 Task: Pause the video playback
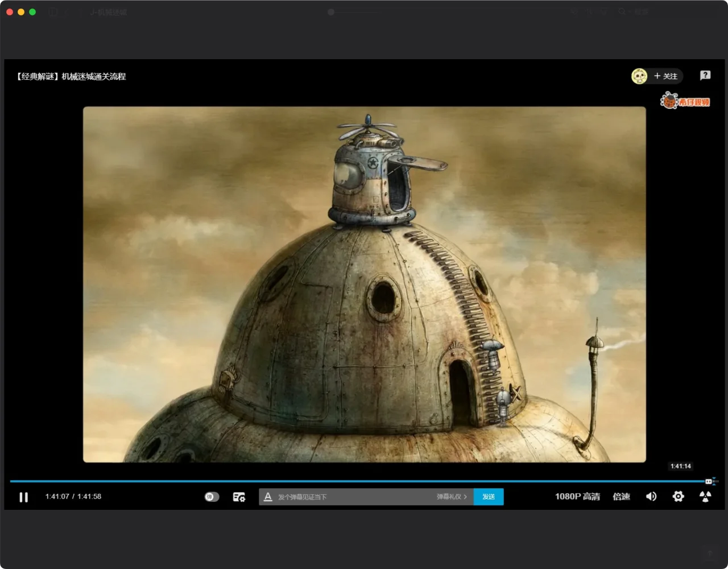(x=23, y=497)
